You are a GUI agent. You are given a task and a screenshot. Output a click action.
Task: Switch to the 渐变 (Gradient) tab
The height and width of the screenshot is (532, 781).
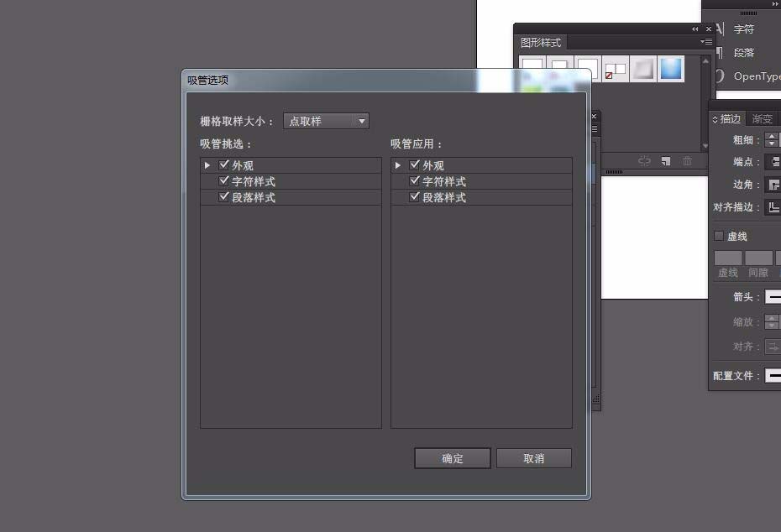(761, 117)
